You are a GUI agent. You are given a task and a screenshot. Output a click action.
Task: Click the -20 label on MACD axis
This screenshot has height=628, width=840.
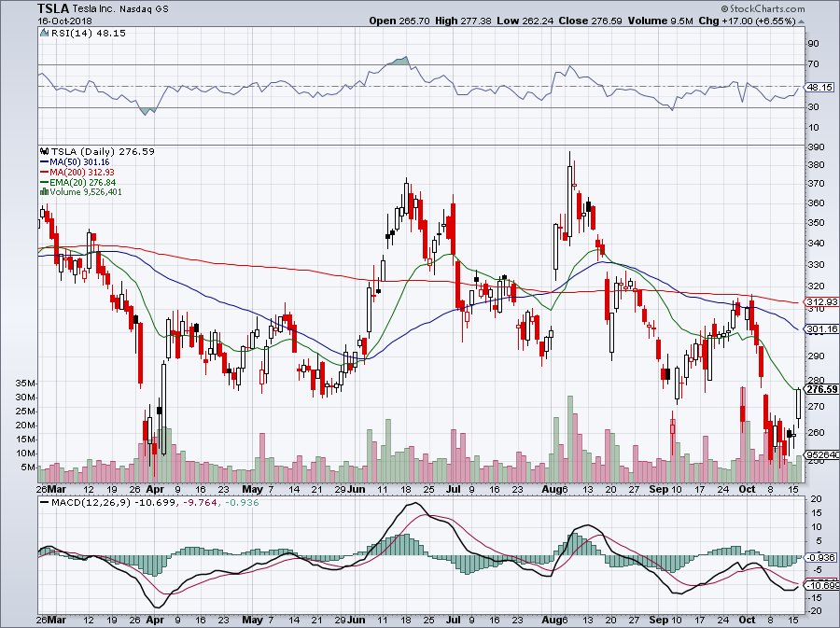(814, 611)
